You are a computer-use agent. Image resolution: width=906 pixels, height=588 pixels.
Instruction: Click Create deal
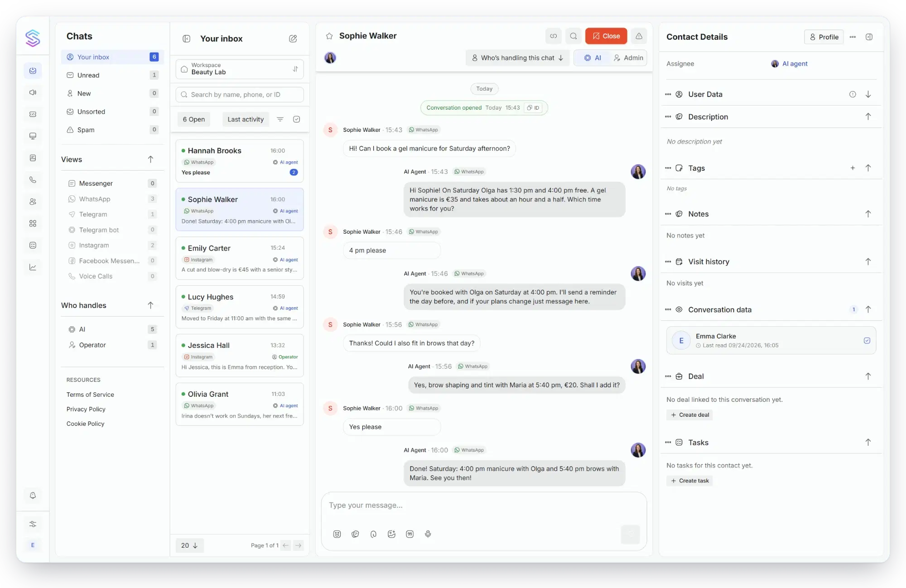[689, 415]
